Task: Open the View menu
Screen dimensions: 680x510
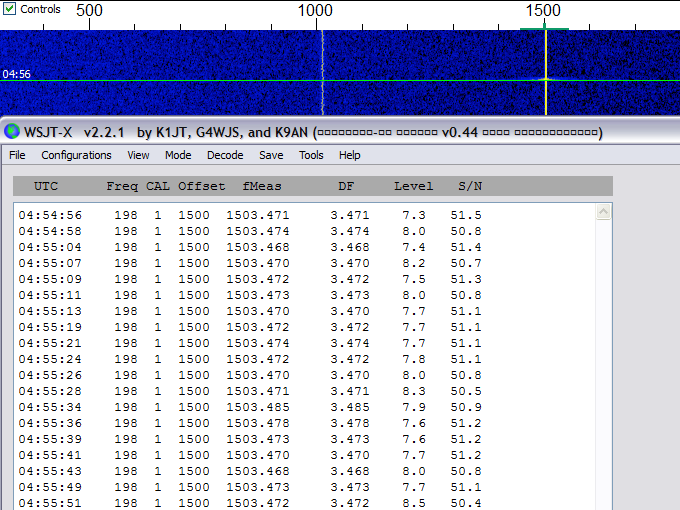Action: click(x=138, y=155)
